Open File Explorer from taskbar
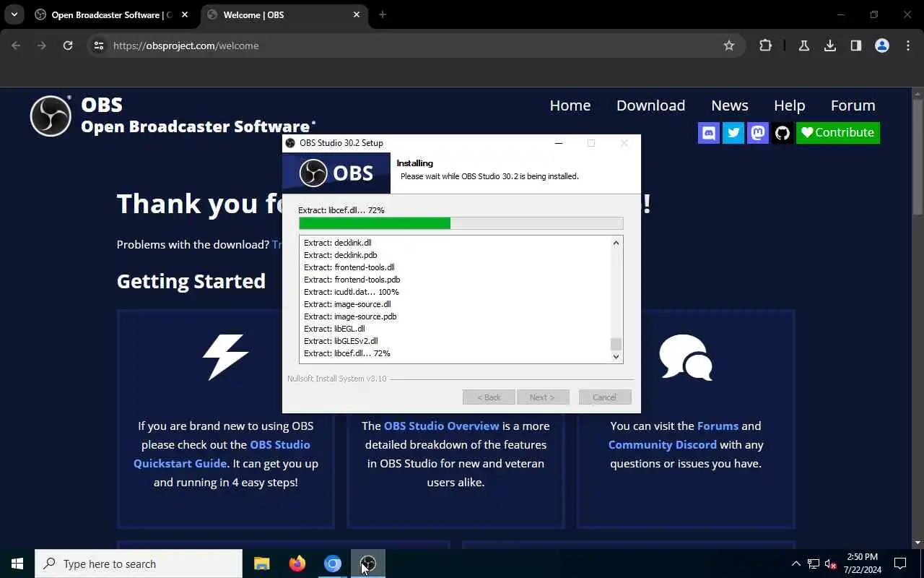Viewport: 924px width, 578px height. pos(262,564)
